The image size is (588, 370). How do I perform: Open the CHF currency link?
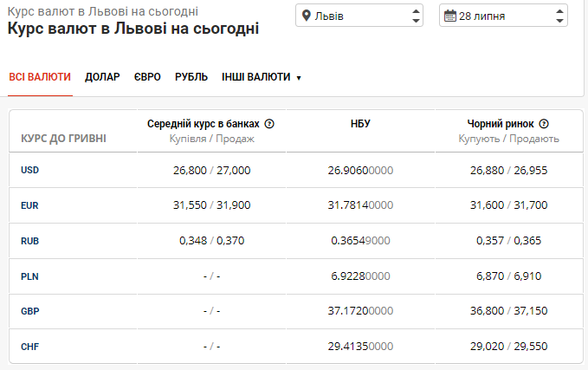coord(29,347)
